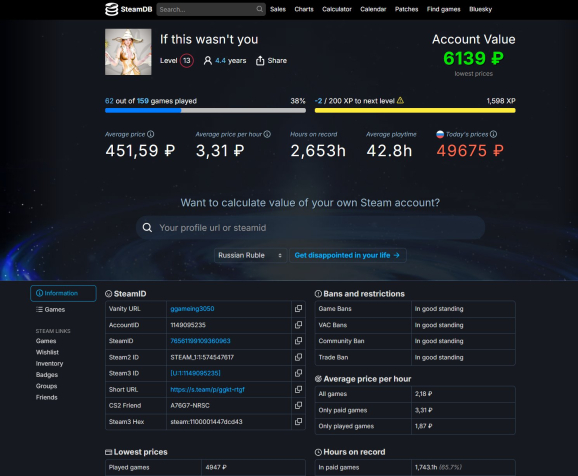Screen dimensions: 578x476
Task: Open the Russian Ruble currency dropdown
Action: point(250,255)
